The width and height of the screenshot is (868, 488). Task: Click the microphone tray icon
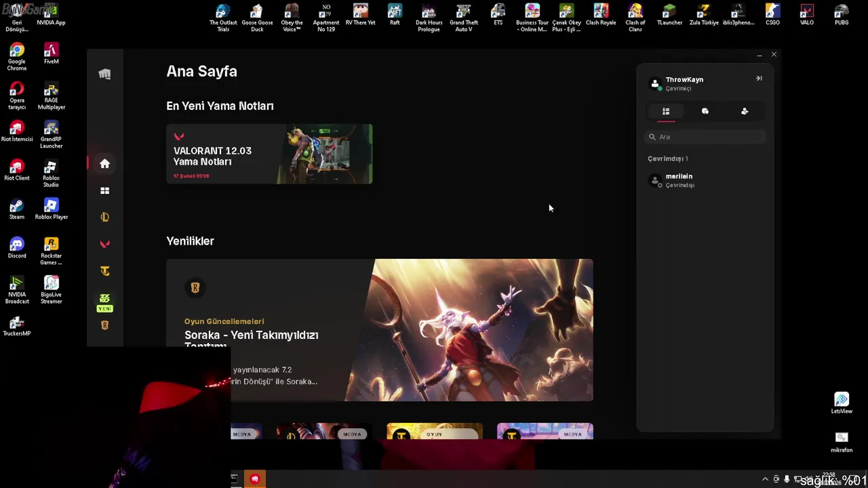point(787,479)
